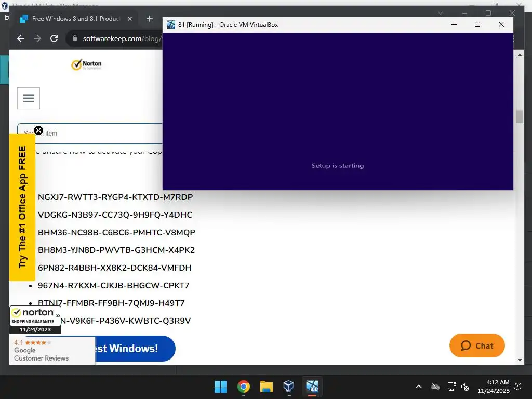
Task: Click page scrollbar up arrow
Action: pyautogui.click(x=520, y=55)
